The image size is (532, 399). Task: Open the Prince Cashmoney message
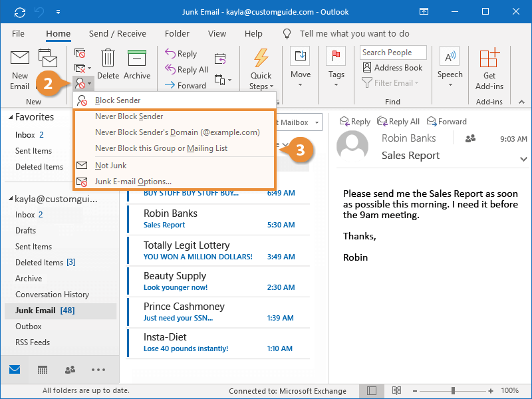click(x=219, y=311)
